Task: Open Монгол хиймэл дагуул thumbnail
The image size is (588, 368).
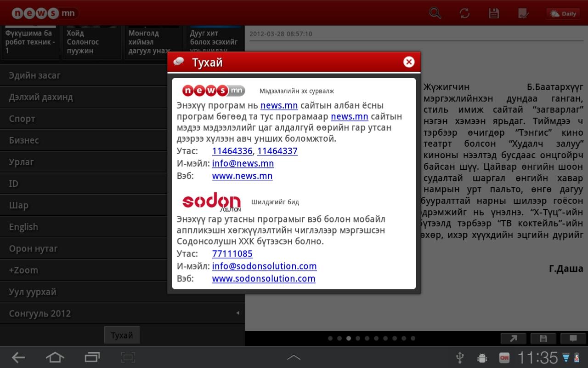Action: click(x=154, y=42)
